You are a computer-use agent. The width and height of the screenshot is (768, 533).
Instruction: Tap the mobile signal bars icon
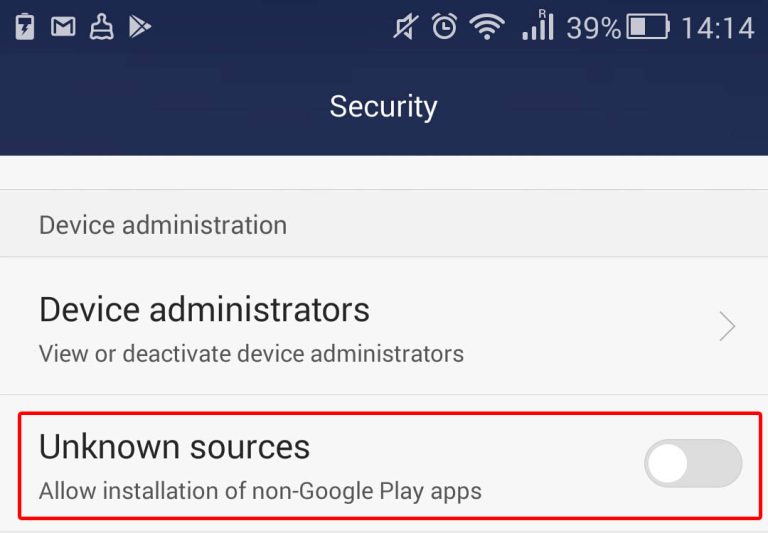[537, 29]
